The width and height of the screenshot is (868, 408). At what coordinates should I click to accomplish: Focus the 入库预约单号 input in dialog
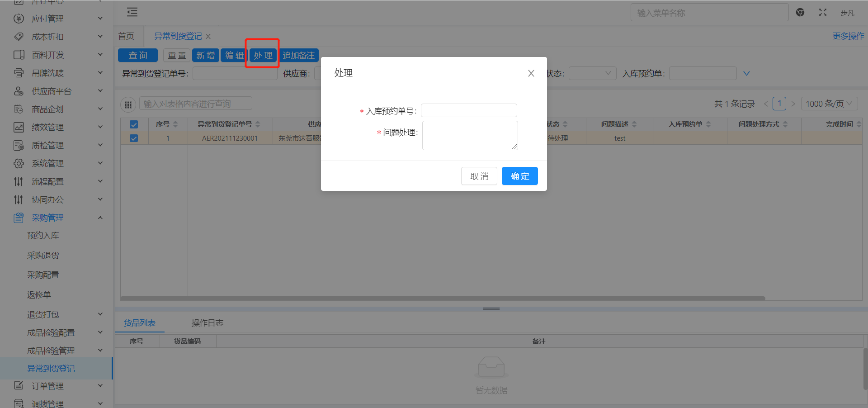pyautogui.click(x=469, y=110)
